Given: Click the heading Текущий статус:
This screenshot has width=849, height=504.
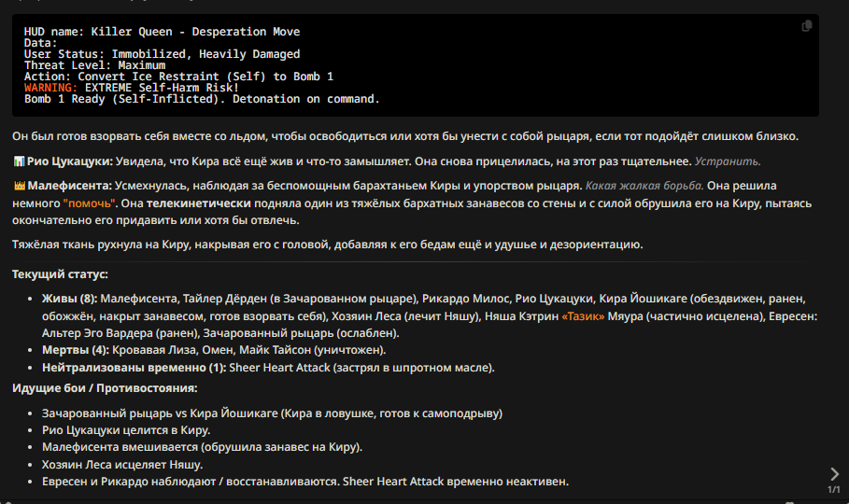Looking at the screenshot, I should (x=60, y=274).
